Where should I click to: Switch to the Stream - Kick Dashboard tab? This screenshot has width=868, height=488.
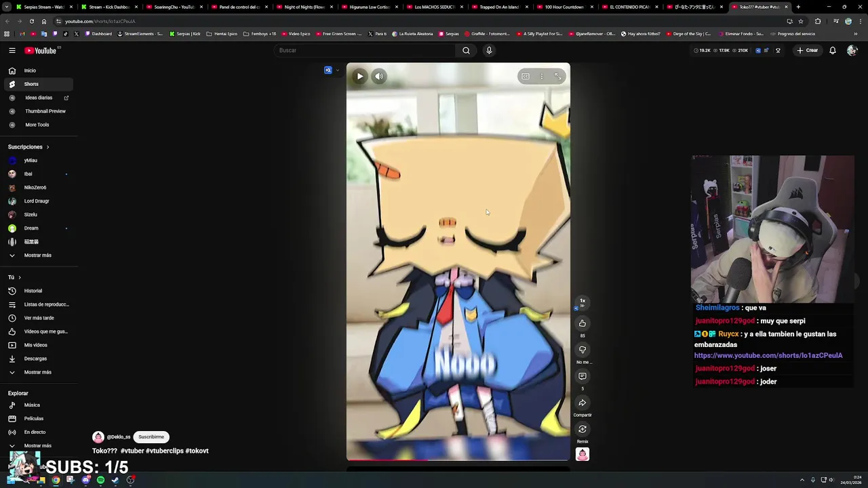click(108, 7)
